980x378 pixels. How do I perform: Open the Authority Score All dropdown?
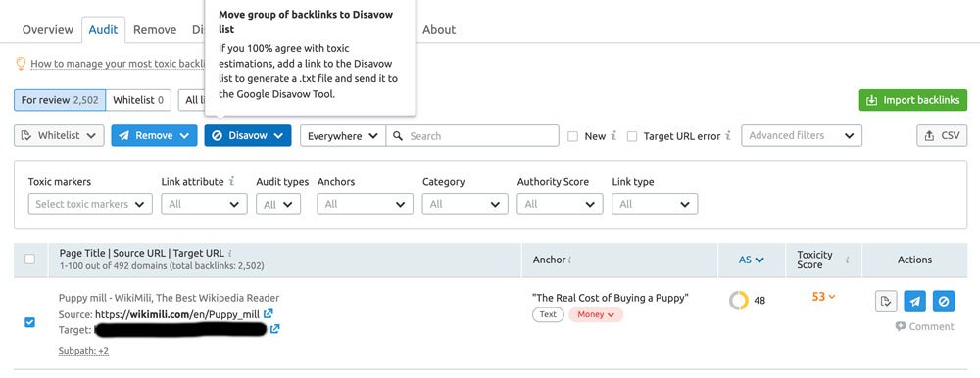560,204
